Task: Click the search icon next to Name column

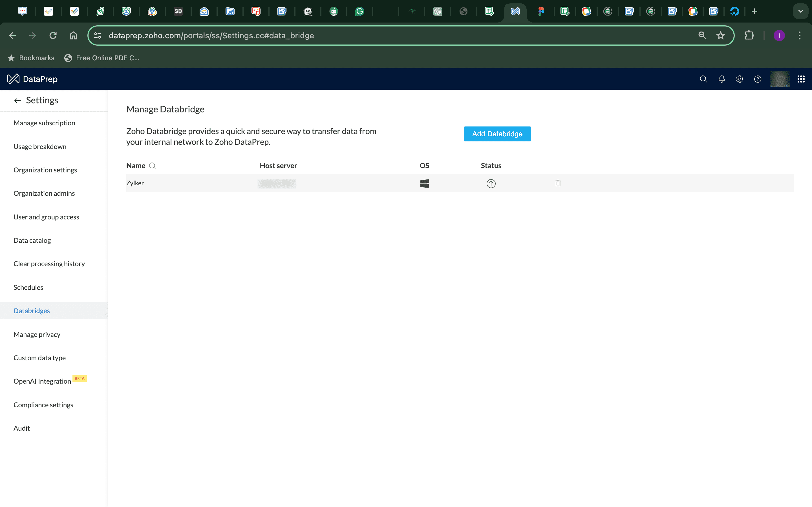Action: 153,166
